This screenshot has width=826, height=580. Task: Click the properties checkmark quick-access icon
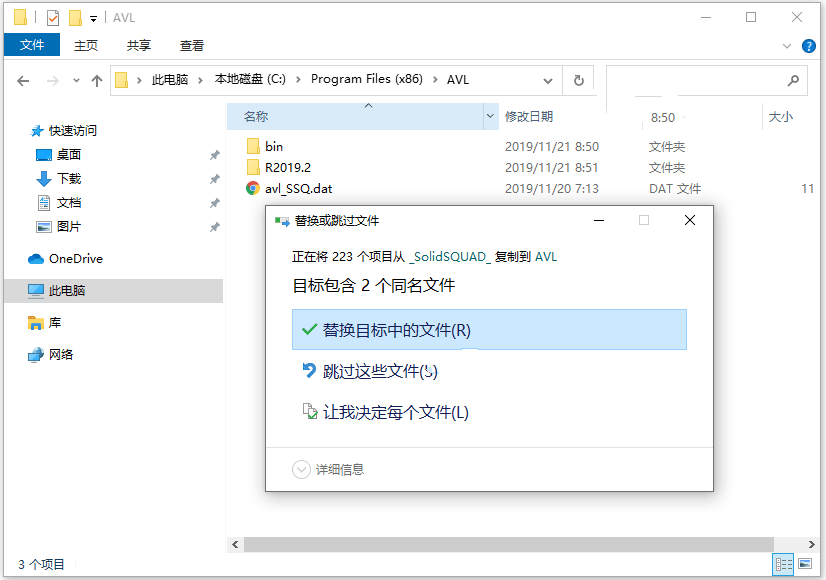(x=53, y=18)
